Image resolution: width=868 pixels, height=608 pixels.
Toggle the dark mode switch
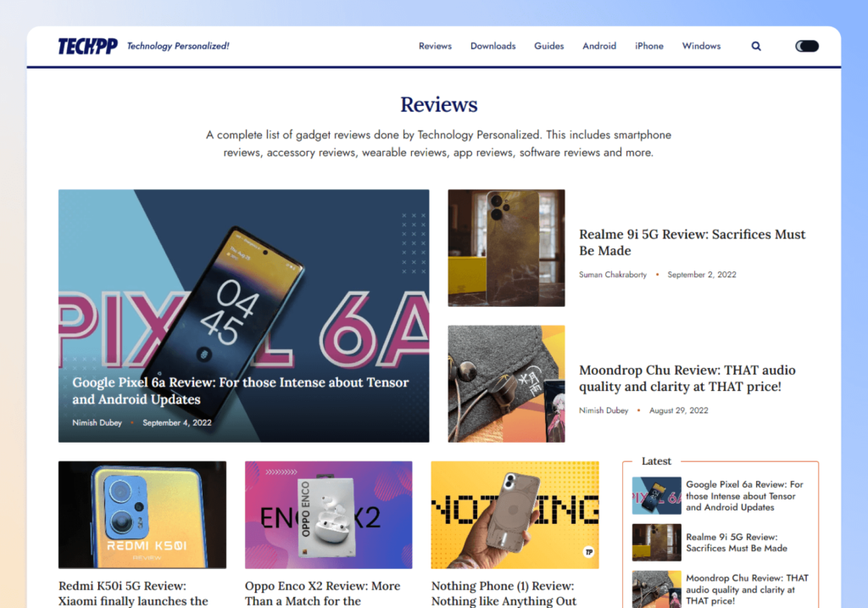click(807, 46)
